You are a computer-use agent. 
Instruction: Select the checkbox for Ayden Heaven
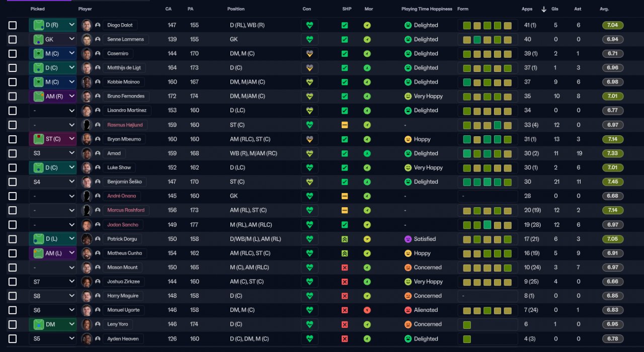[13, 339]
